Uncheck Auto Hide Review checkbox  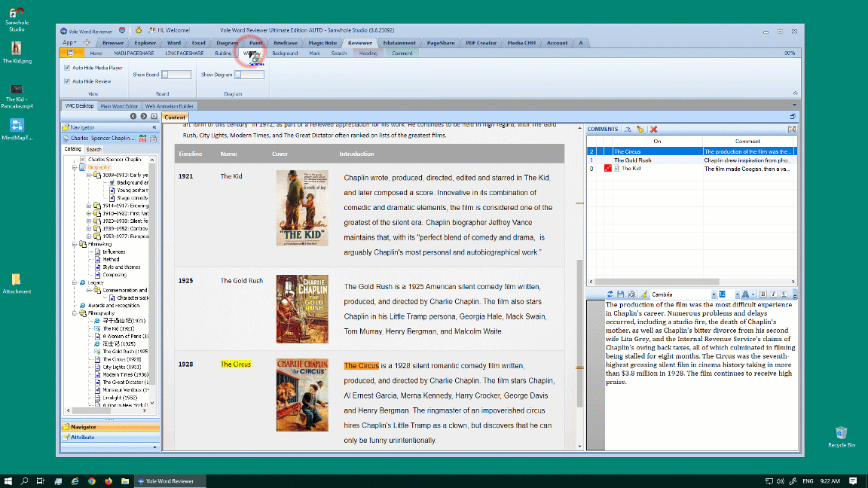click(x=67, y=81)
